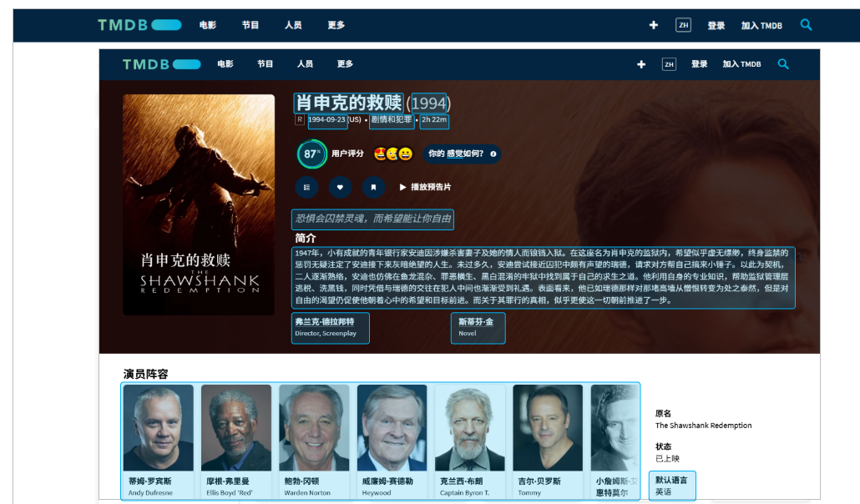860x504 pixels.
Task: Open 小詹姆斯·惠特莫尔 cast photo
Action: tap(615, 428)
